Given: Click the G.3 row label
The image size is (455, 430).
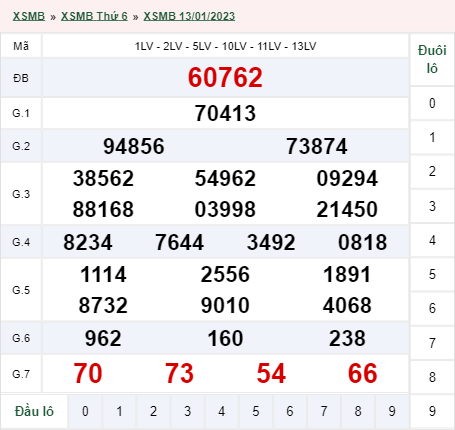Looking at the screenshot, I should tap(21, 194).
